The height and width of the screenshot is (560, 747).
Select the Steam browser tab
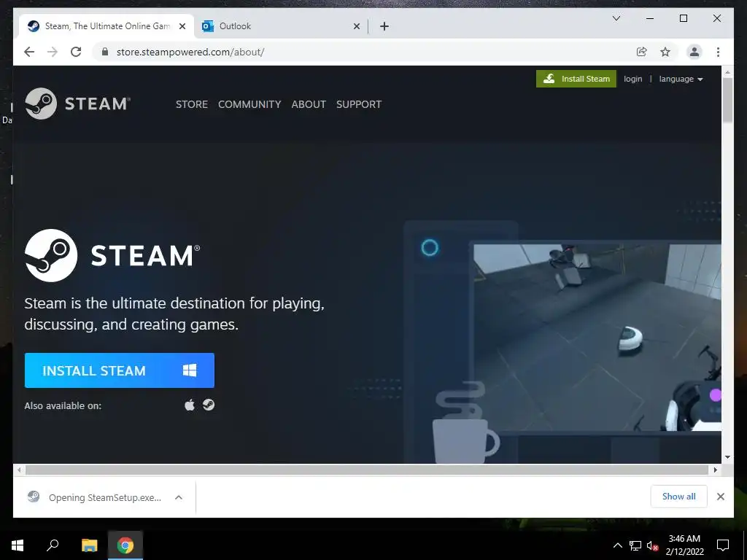pos(107,26)
